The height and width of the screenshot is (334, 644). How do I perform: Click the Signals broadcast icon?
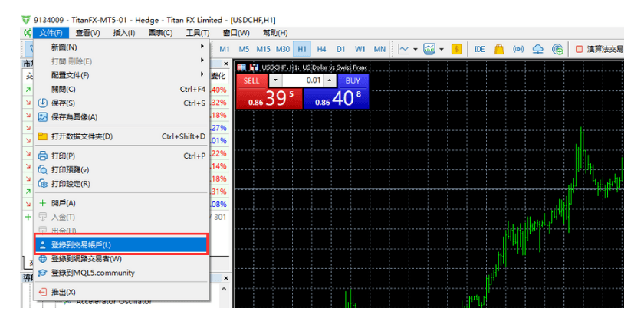click(518, 49)
